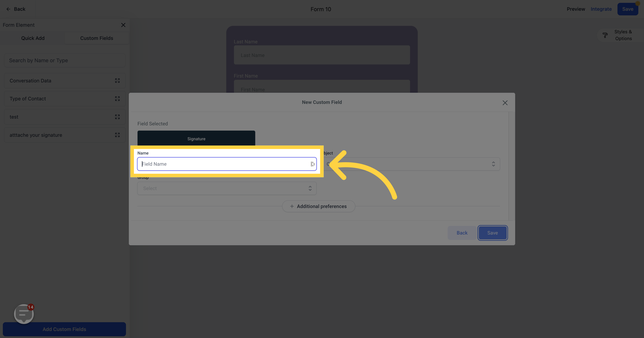
Task: Open the Object stepper control
Action: pyautogui.click(x=493, y=164)
